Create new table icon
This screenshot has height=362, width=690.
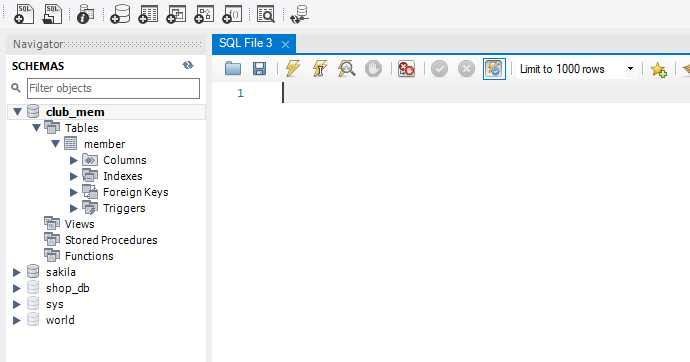[x=148, y=14]
